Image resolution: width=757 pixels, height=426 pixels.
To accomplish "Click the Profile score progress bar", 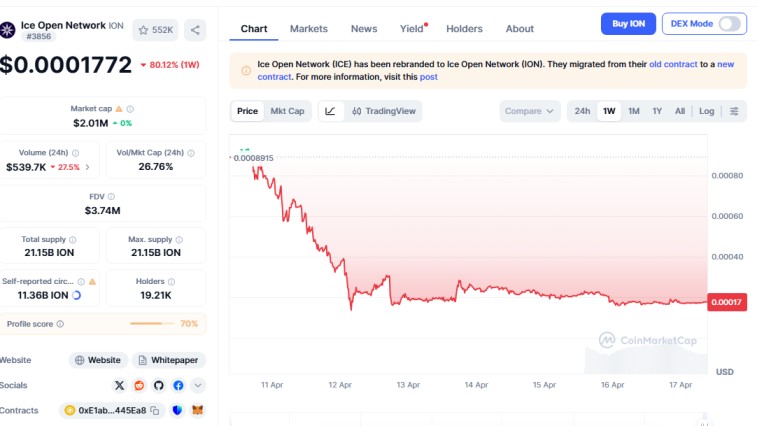I will tap(152, 324).
